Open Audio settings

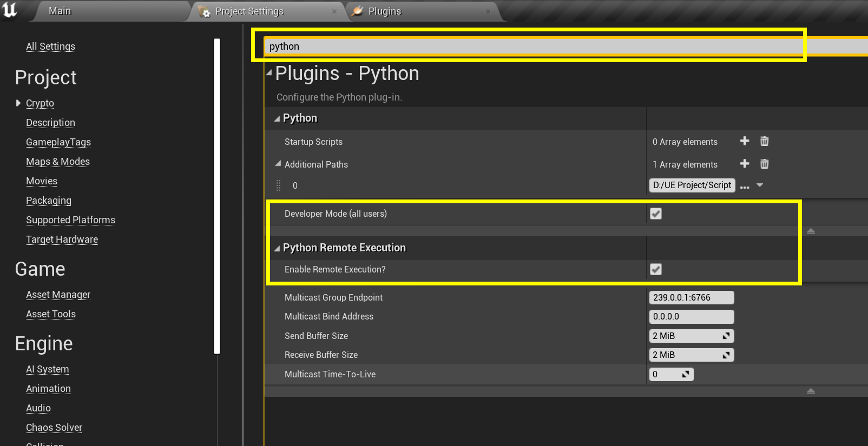click(38, 408)
